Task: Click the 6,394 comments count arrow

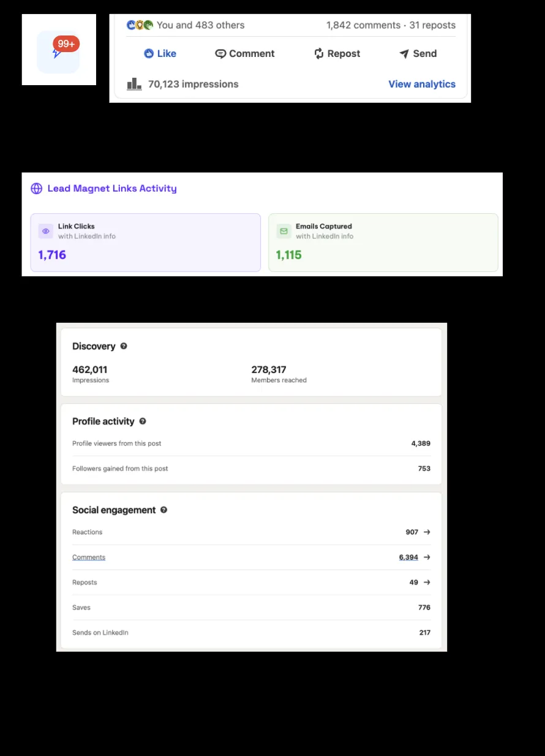Action: click(427, 558)
